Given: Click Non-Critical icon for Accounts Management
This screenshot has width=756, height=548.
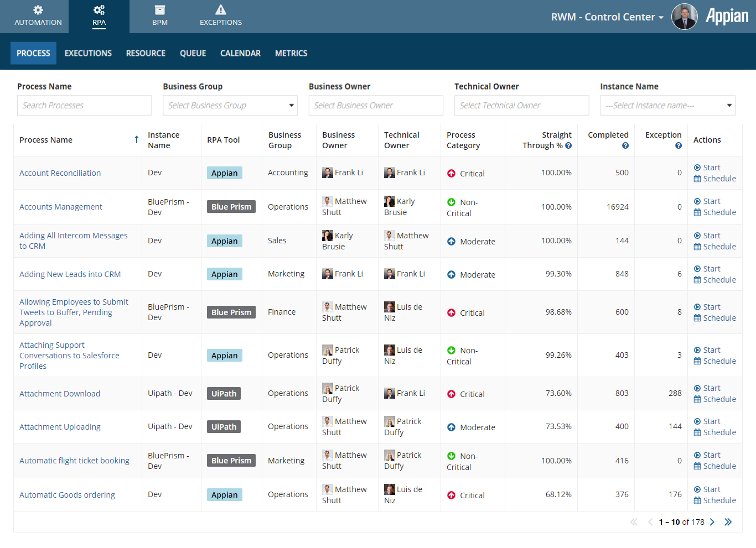Looking at the screenshot, I should point(452,202).
